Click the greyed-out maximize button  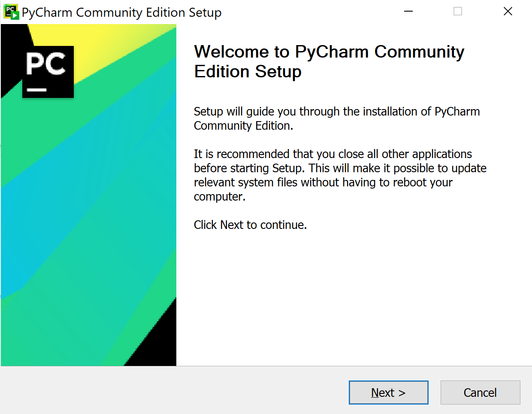(458, 12)
